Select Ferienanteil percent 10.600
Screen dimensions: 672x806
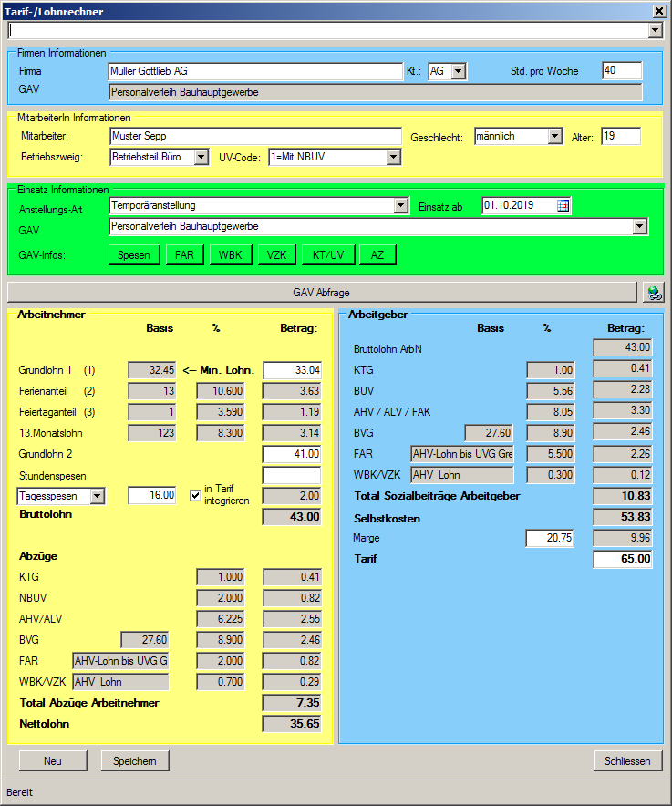(220, 391)
